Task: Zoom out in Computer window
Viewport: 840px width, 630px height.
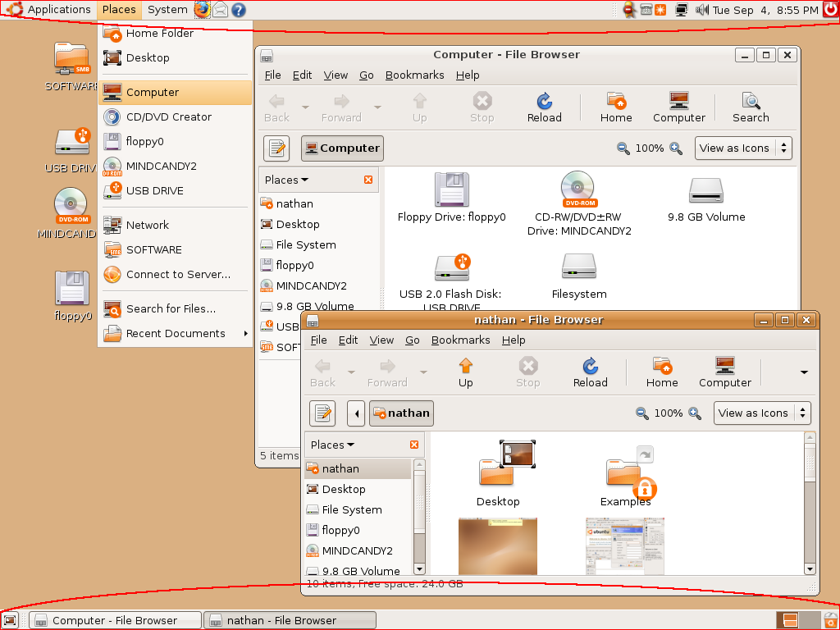Action: pos(623,148)
